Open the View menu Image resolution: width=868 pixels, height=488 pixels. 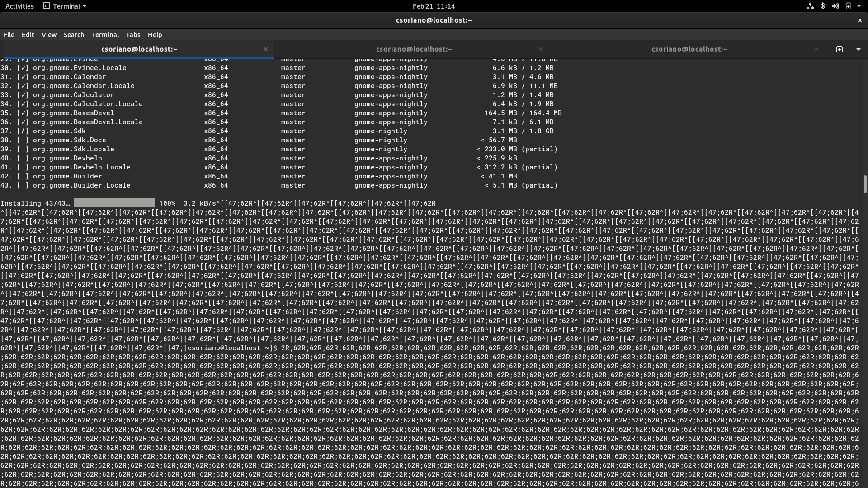click(49, 35)
